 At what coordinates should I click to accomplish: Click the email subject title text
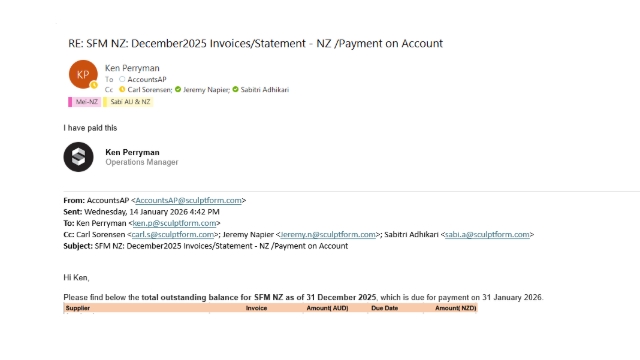click(256, 44)
